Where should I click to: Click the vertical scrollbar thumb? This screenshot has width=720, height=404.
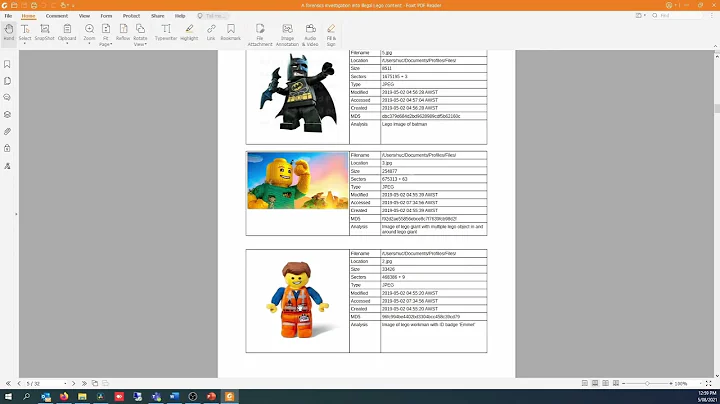[x=717, y=108]
